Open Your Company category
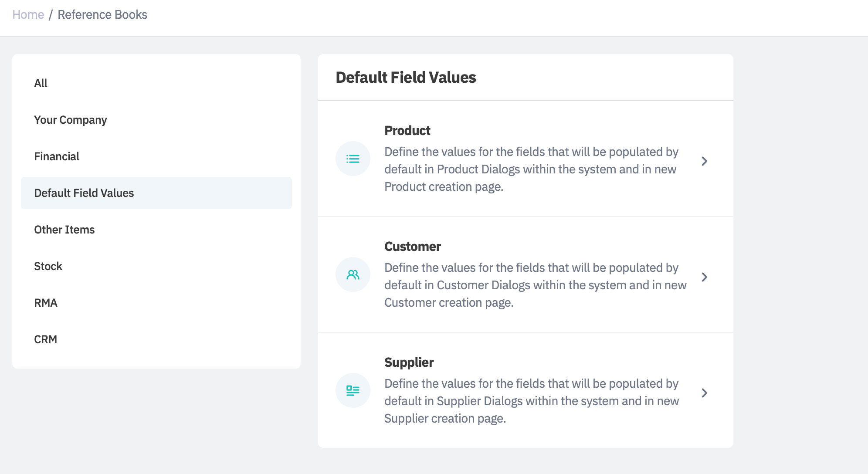Viewport: 868px width, 474px height. tap(70, 120)
